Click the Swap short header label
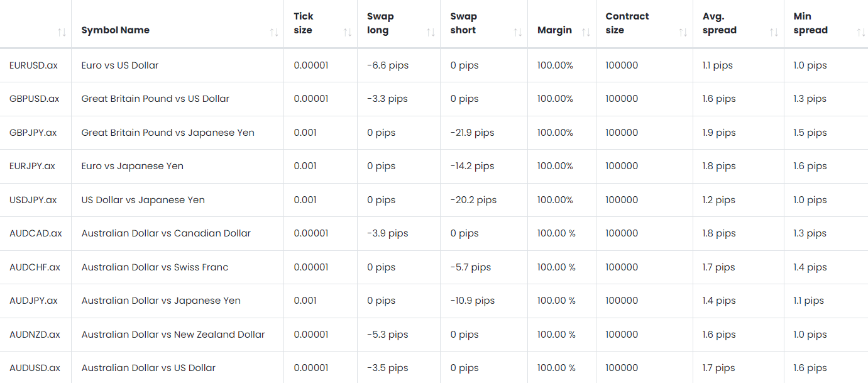Image resolution: width=868 pixels, height=383 pixels. click(463, 23)
